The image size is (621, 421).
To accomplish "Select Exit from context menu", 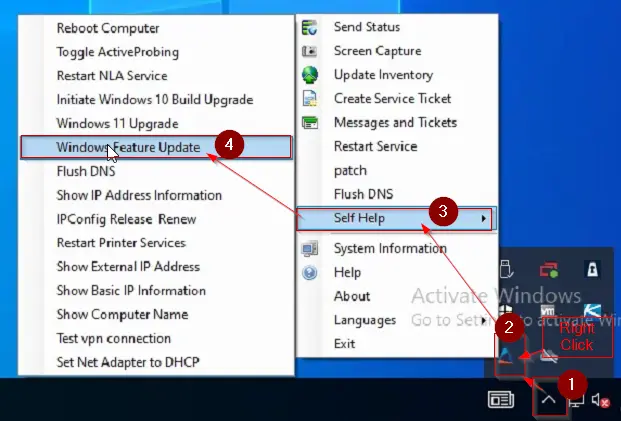I will coord(396,344).
